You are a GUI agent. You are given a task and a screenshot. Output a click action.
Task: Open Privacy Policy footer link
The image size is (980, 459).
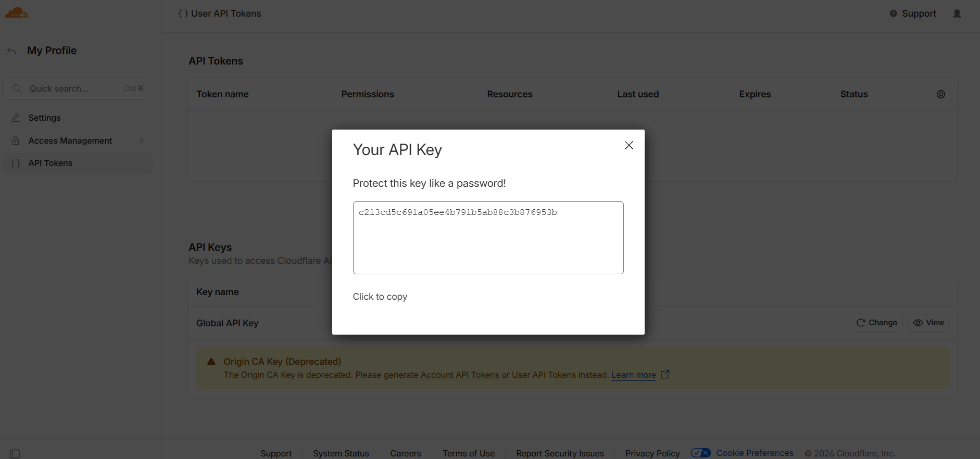[x=652, y=453]
